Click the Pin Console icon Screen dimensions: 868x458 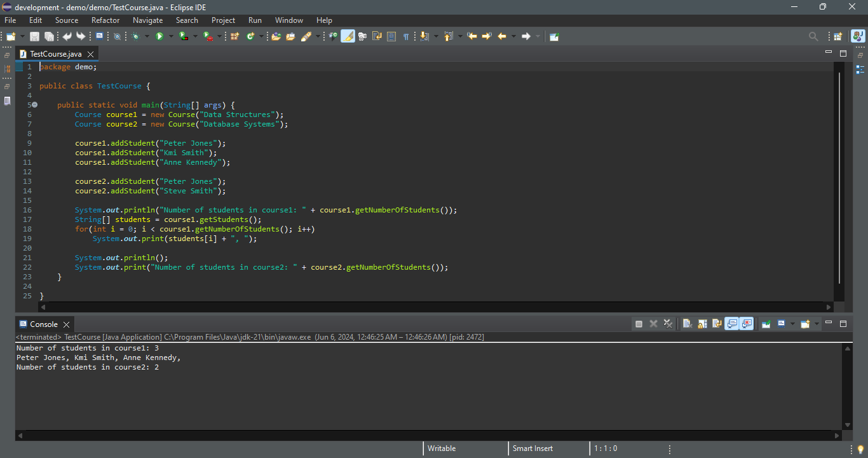766,324
